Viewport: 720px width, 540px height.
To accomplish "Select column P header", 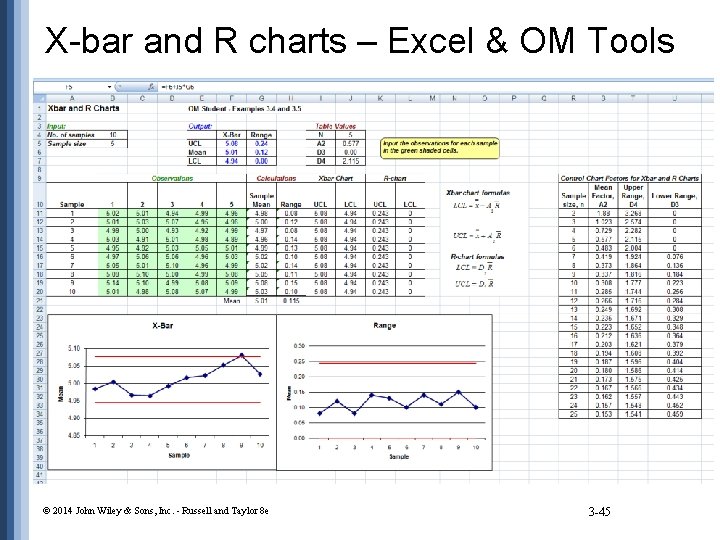I will [x=514, y=98].
